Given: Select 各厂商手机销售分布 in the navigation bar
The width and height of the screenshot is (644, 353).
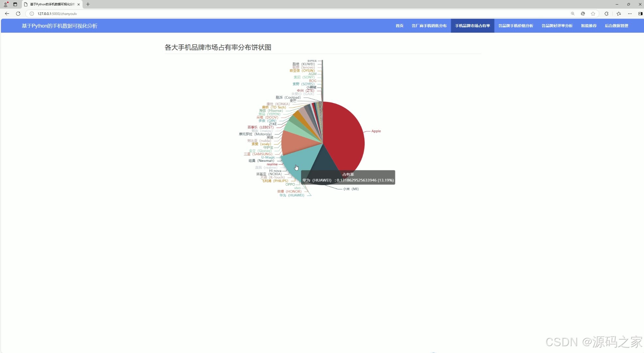Looking at the screenshot, I should [x=429, y=25].
